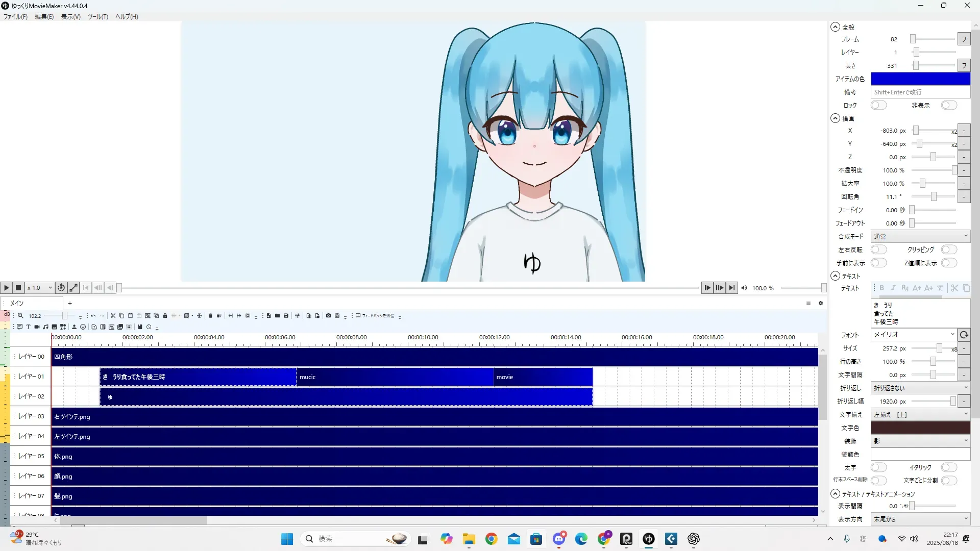Image resolution: width=980 pixels, height=551 pixels.
Task: Enable the 左右反転 toggle
Action: point(878,249)
